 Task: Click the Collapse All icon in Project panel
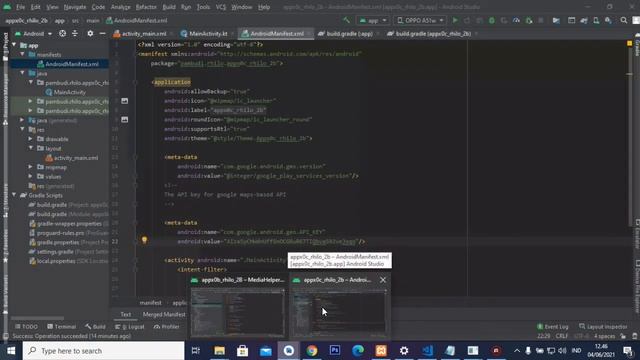[x=75, y=34]
